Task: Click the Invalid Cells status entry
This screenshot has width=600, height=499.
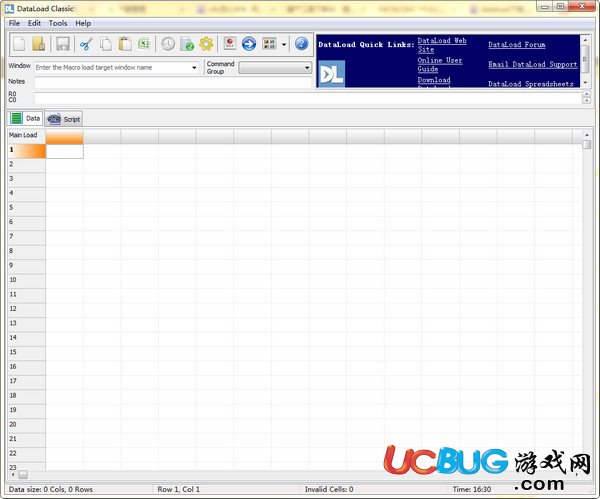Action: (329, 489)
